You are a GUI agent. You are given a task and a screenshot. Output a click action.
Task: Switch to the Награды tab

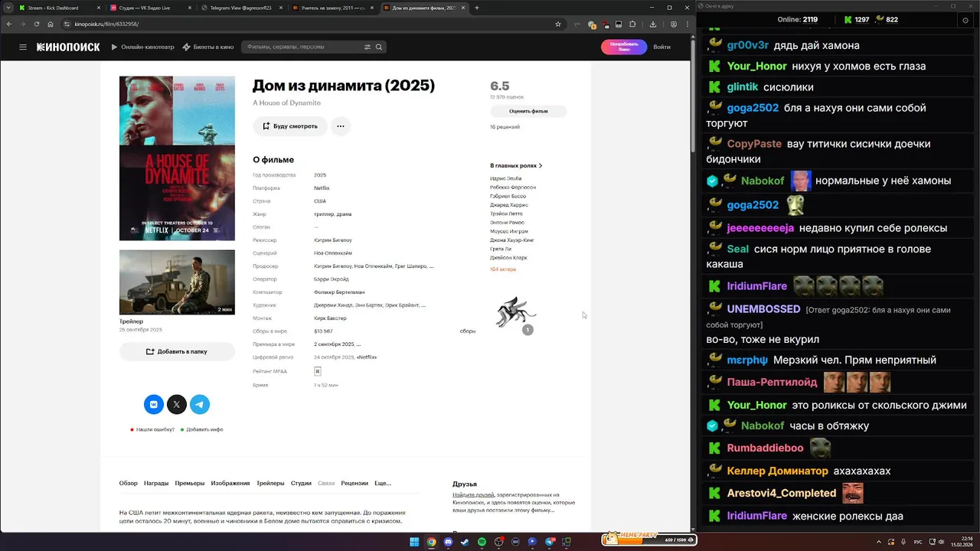[156, 483]
